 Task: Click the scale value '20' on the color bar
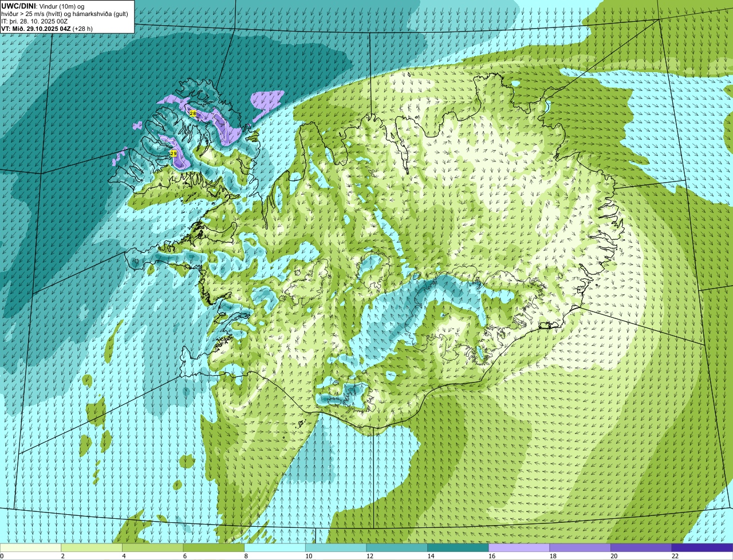(614, 555)
